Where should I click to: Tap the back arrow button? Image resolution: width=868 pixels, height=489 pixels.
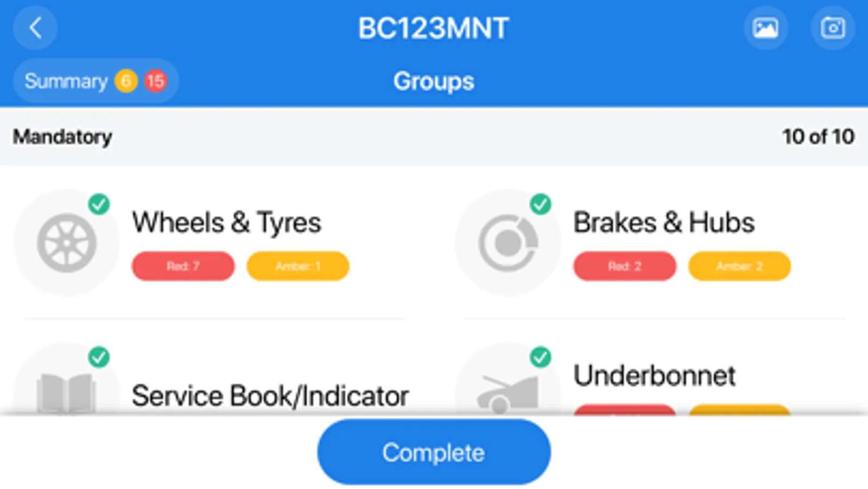[x=35, y=28]
